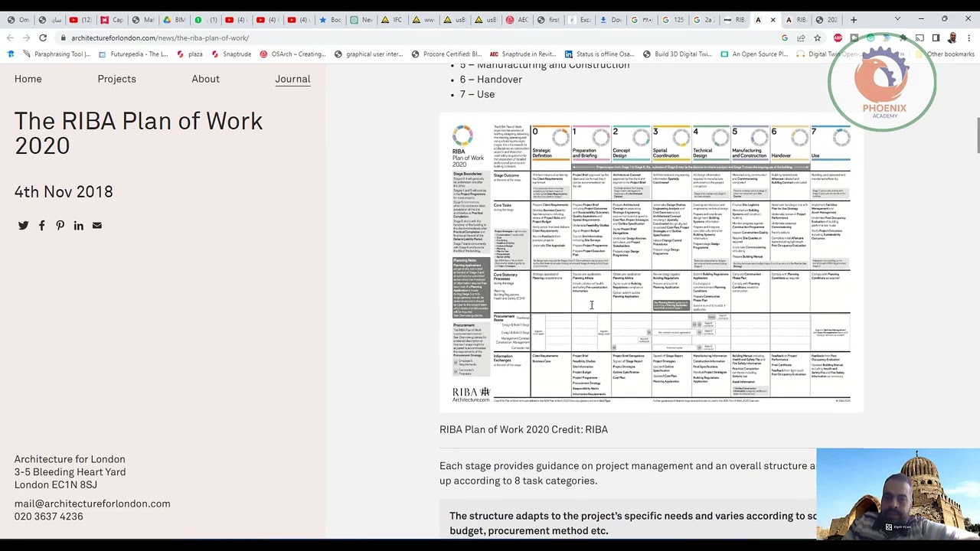
Task: Share article on Twitter
Action: coord(23,226)
